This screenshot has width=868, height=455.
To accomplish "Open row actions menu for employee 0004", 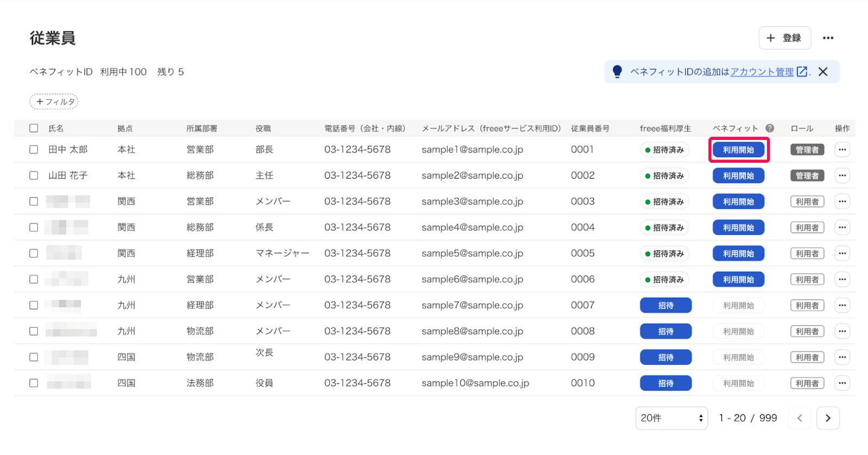I will click(x=842, y=228).
